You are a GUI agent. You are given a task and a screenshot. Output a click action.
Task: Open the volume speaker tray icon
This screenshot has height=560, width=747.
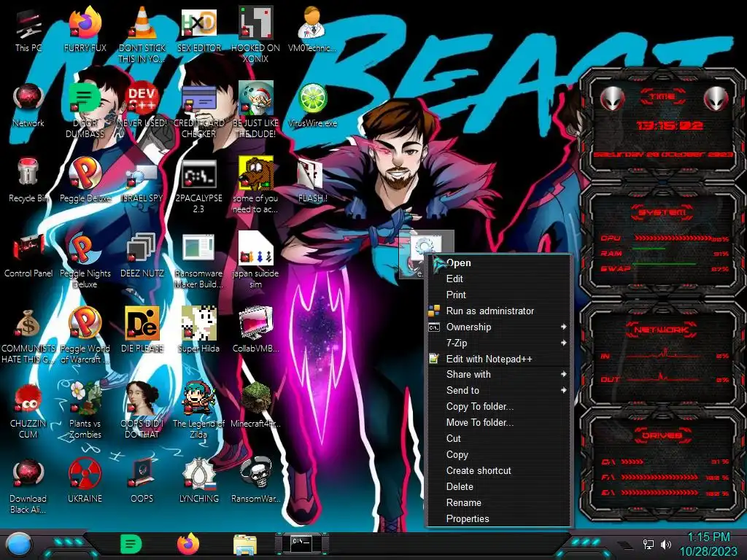[x=667, y=544]
